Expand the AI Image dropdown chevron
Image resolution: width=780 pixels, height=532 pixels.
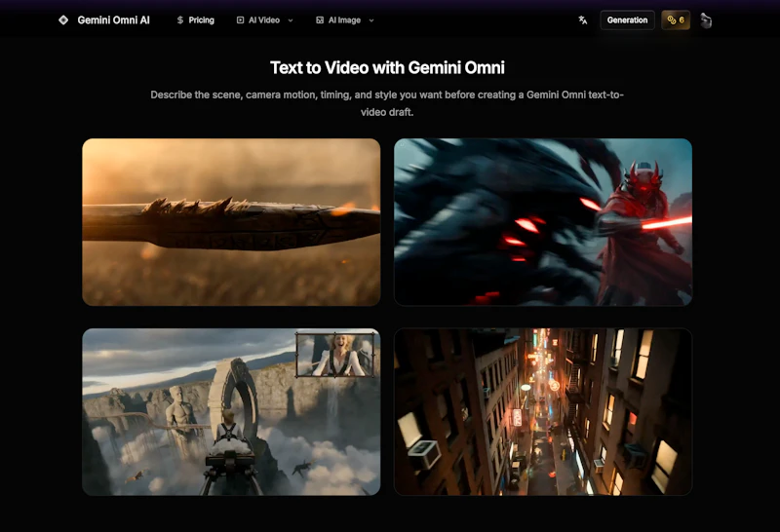pos(371,20)
